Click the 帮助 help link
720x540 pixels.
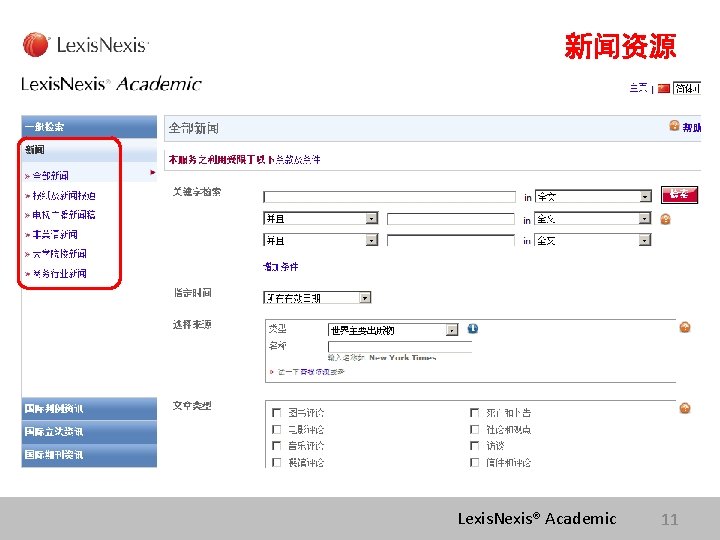pos(691,127)
